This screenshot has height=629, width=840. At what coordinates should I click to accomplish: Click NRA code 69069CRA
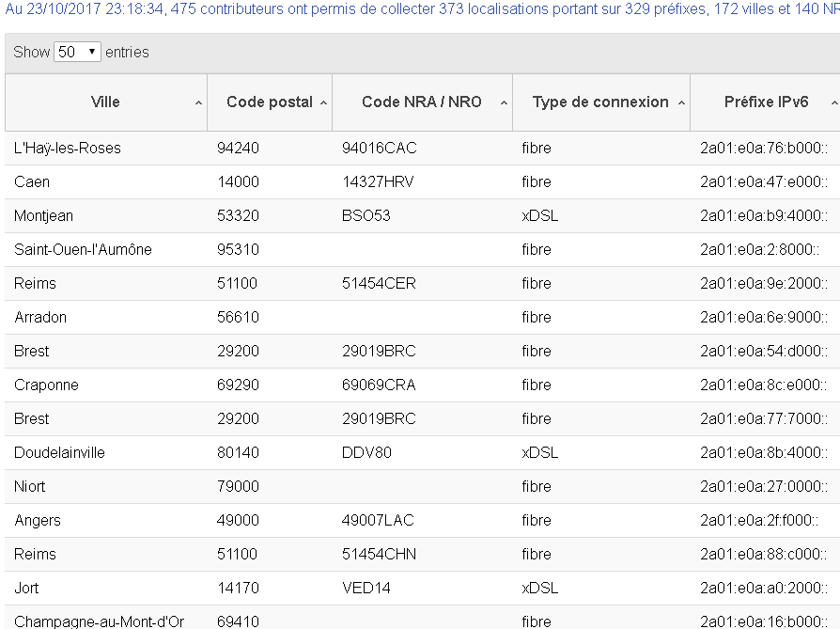click(x=379, y=385)
